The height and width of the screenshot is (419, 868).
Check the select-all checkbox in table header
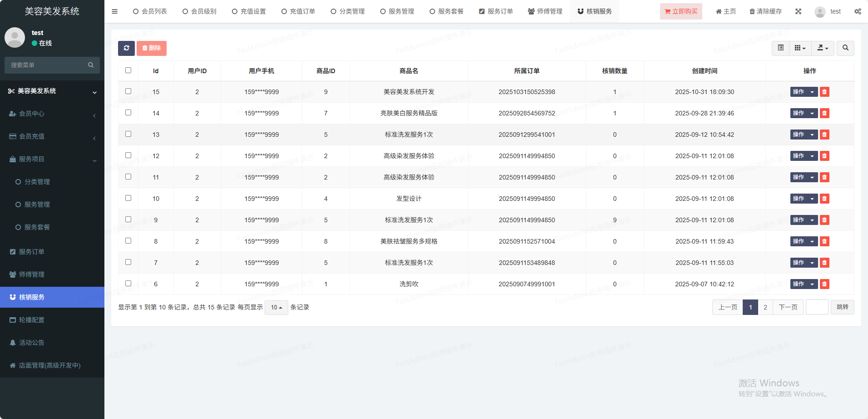coord(128,70)
